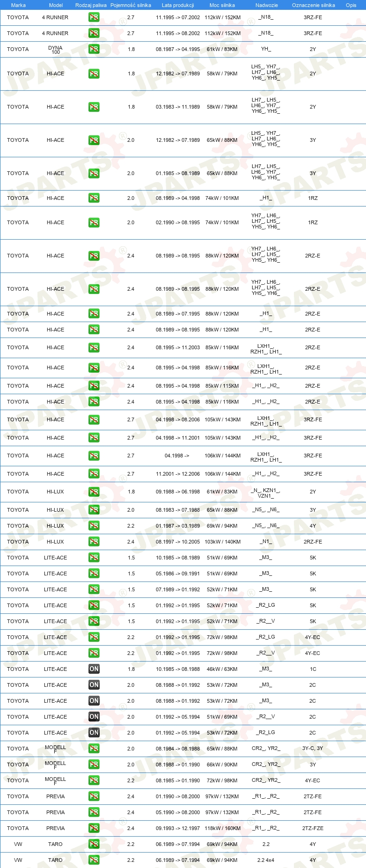Click the ON diesel icon in LITE-ACE 1C row
This screenshot has width=366, height=868.
[94, 669]
